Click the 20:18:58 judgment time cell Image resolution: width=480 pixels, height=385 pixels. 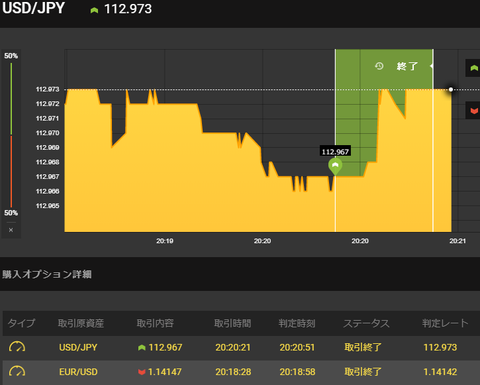click(297, 372)
